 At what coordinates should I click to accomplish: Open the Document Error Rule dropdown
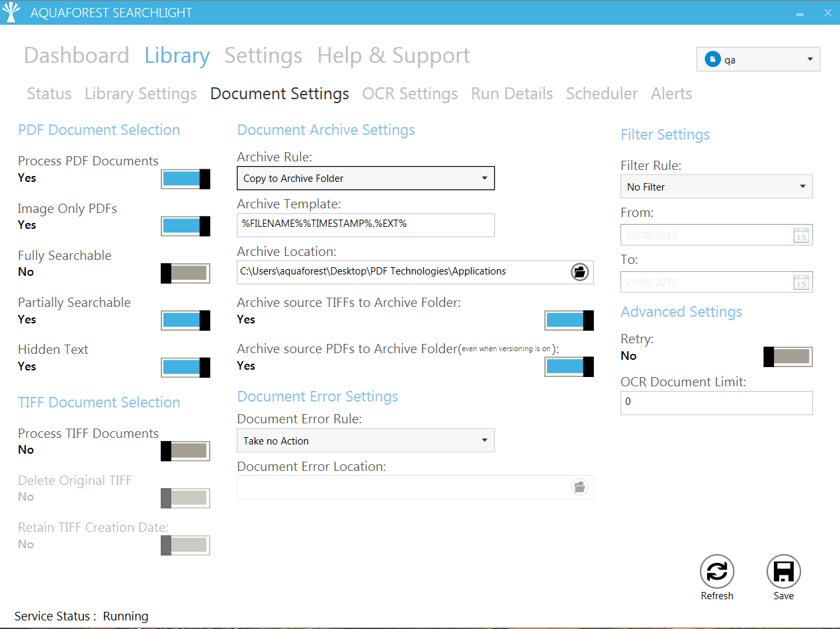[366, 440]
